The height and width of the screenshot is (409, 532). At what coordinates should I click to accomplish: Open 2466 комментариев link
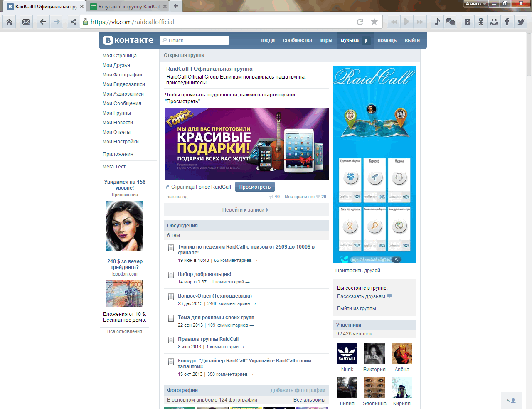pyautogui.click(x=232, y=304)
